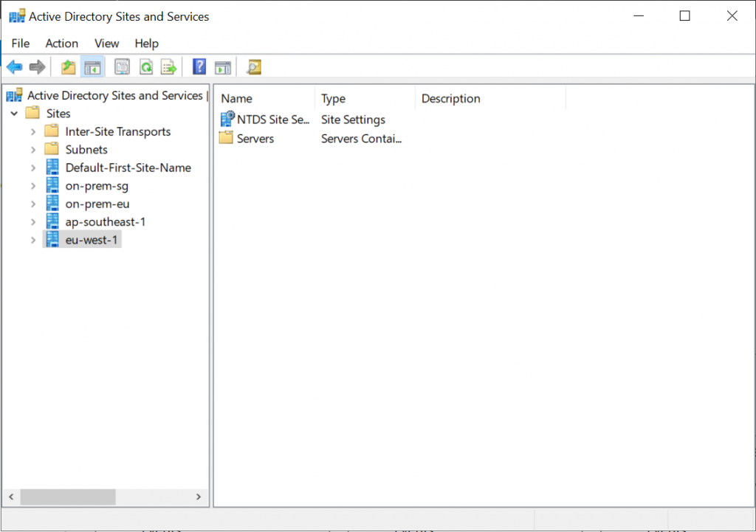The height and width of the screenshot is (532, 756).
Task: Refresh the view with the Refresh icon
Action: tap(145, 66)
